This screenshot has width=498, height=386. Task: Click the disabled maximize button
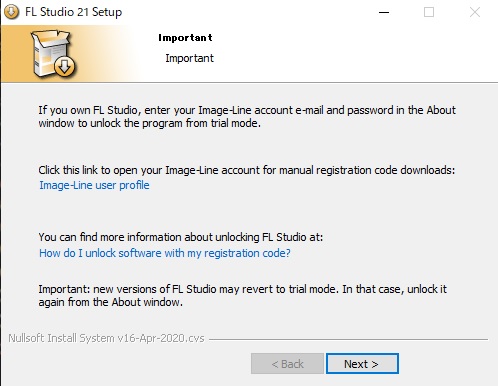[429, 12]
